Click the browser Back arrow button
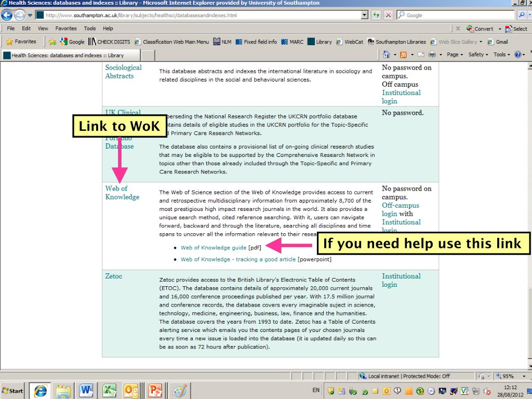Screen dimensions: 532x399 click(x=7, y=15)
